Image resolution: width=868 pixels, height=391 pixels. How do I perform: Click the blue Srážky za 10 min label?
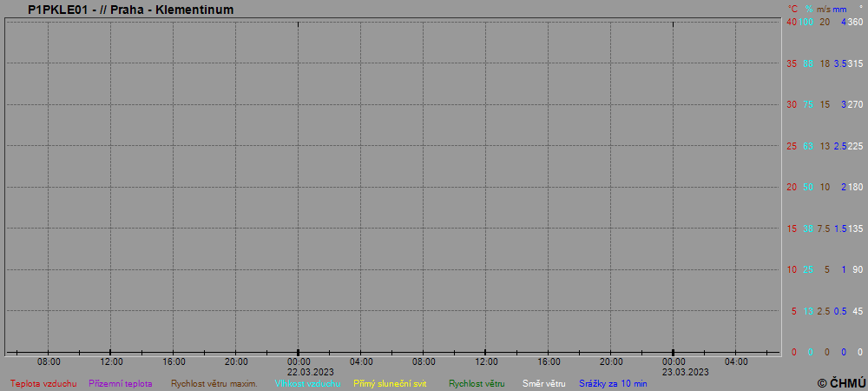[x=613, y=383]
